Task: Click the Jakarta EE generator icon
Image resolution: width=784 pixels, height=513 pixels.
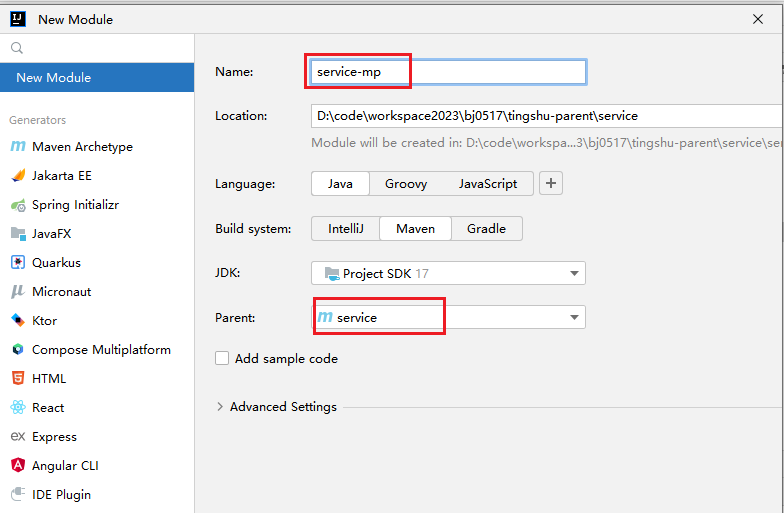Action: 18,176
